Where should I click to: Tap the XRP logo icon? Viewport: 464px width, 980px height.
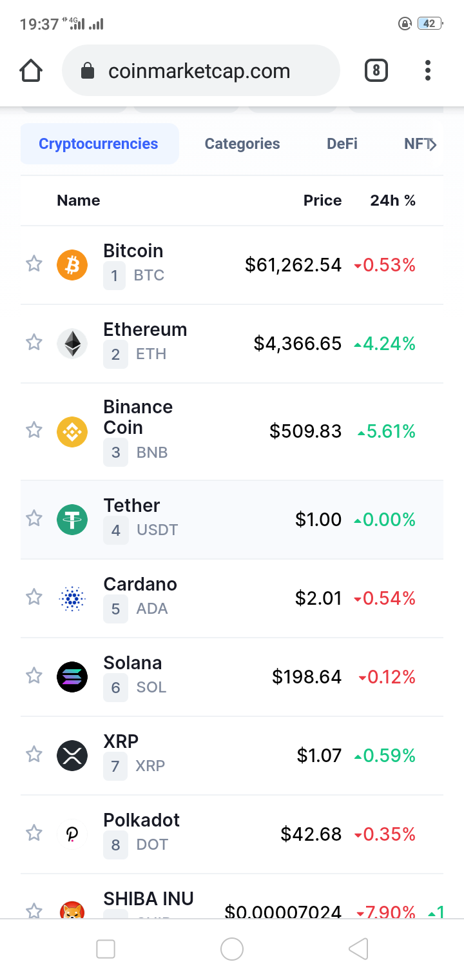[72, 756]
